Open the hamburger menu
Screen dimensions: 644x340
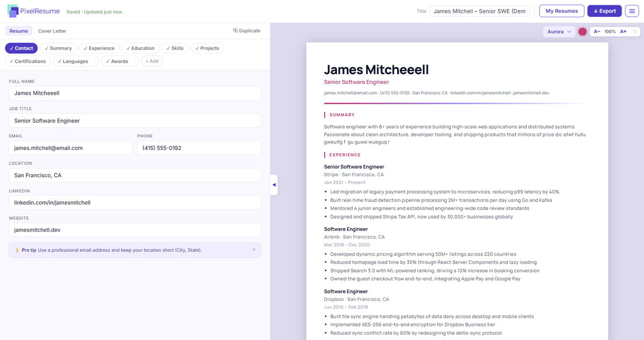pos(632,11)
